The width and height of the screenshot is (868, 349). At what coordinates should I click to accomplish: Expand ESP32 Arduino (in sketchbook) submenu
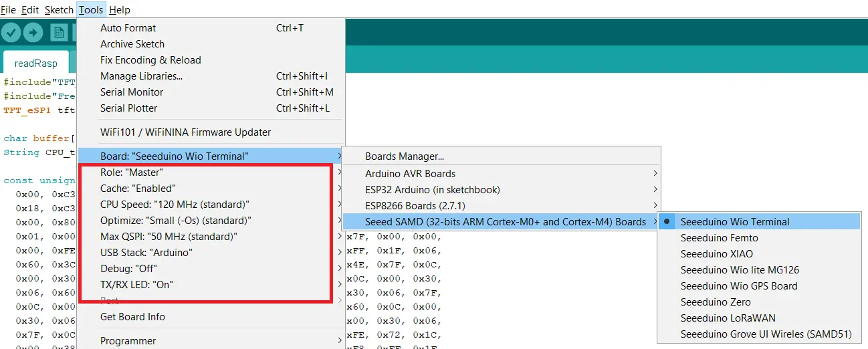[502, 190]
